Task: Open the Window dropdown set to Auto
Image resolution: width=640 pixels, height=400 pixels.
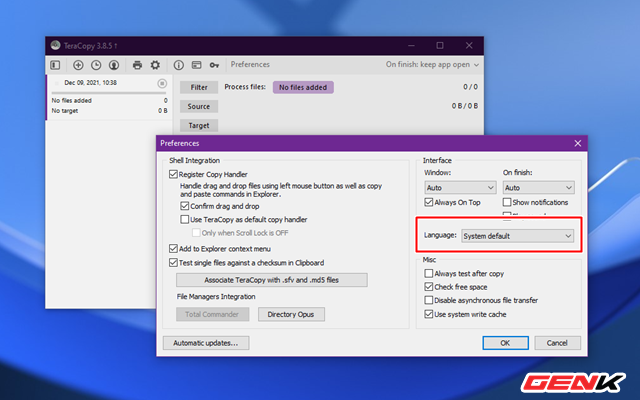Action: coord(460,188)
